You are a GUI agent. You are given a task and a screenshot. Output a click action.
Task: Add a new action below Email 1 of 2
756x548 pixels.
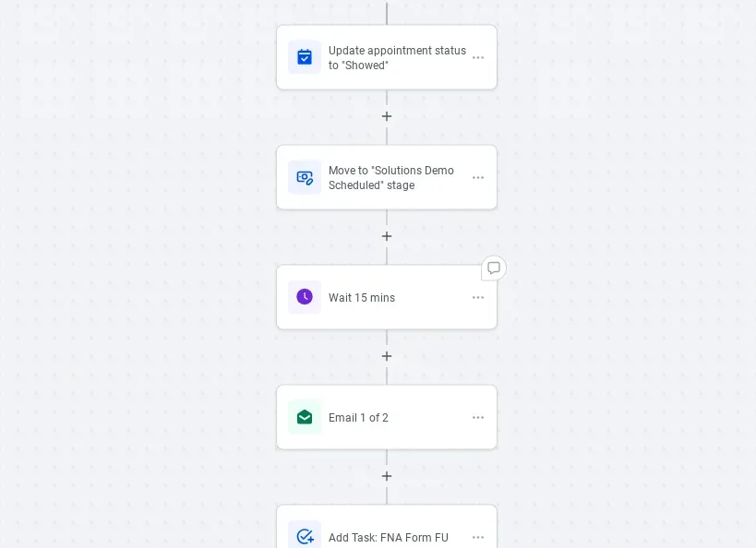tap(387, 476)
